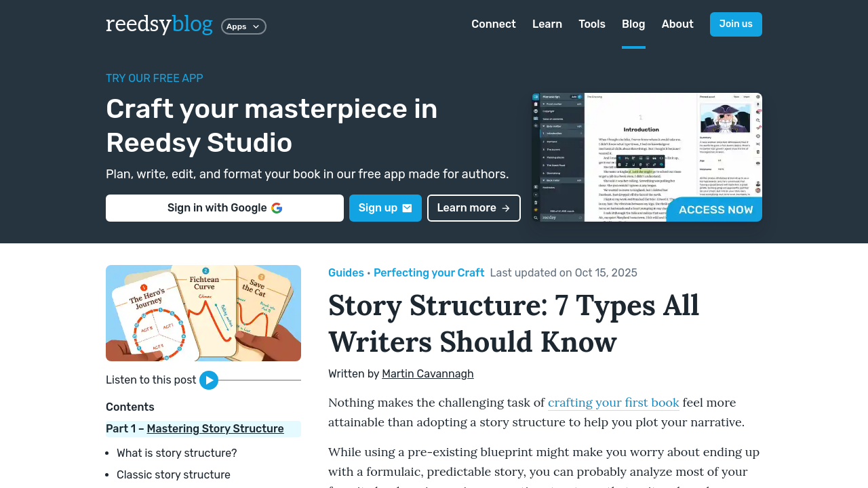Open the Learn menu

click(x=547, y=24)
